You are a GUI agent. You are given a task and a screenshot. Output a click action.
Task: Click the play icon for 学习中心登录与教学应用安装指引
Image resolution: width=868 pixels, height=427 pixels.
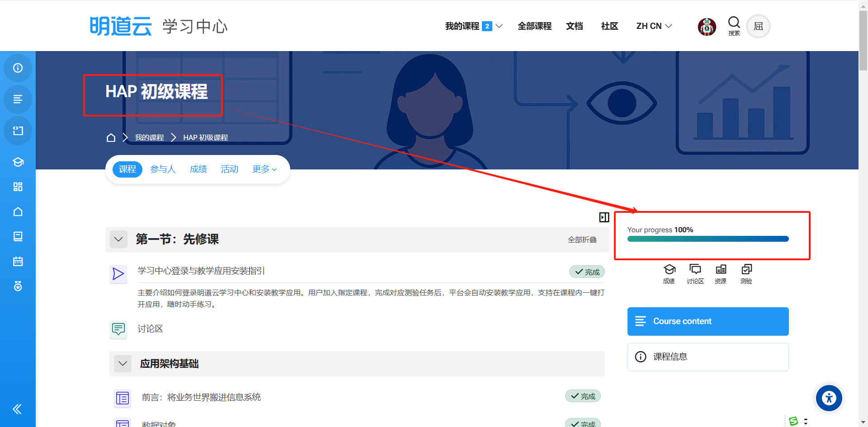(118, 274)
